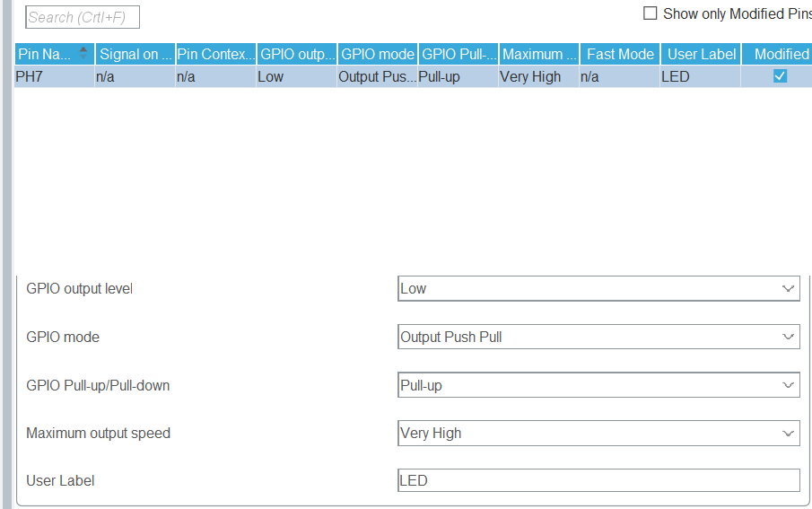Viewport: 812px width, 509px height.
Task: Click the User Label column header
Action: [x=701, y=54]
